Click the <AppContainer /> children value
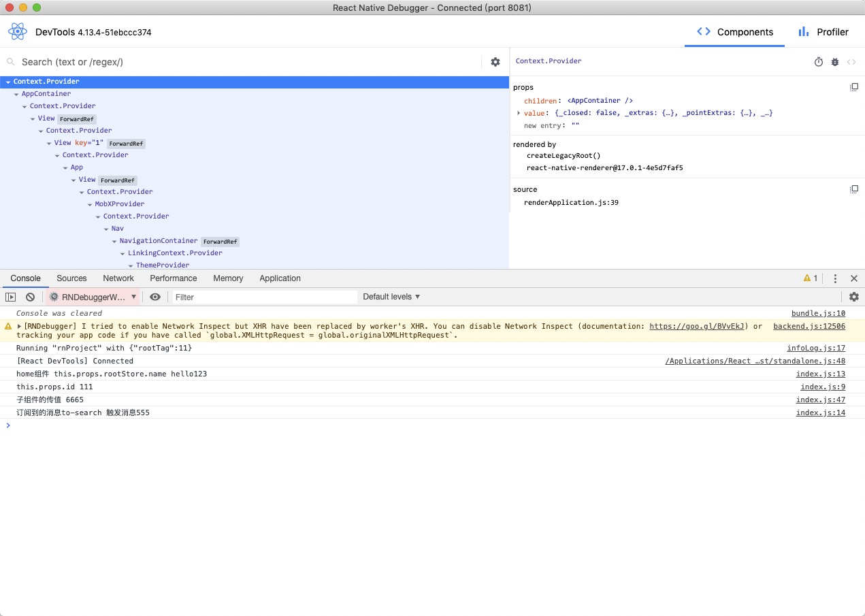This screenshot has width=865, height=616. (x=600, y=101)
